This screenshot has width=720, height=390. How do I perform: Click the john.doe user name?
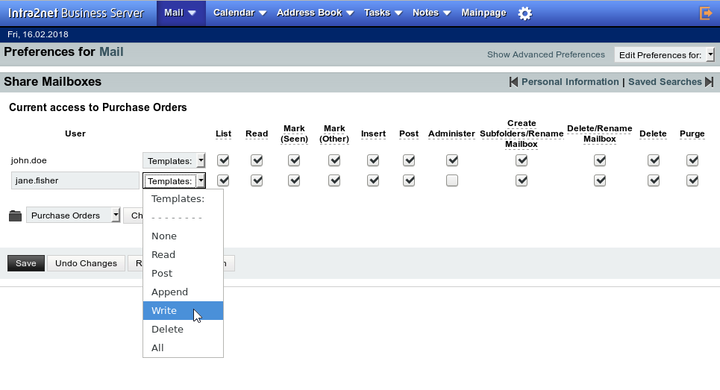click(x=29, y=160)
